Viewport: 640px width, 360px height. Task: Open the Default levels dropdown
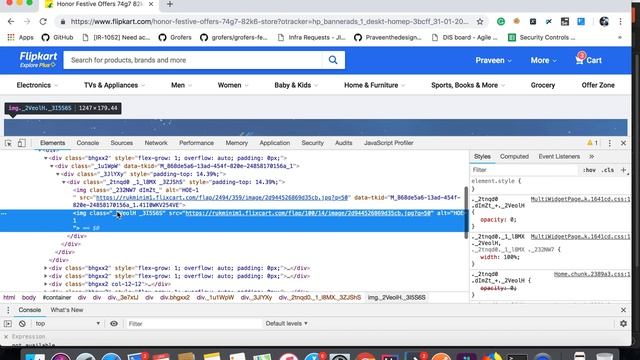pyautogui.click(x=287, y=324)
